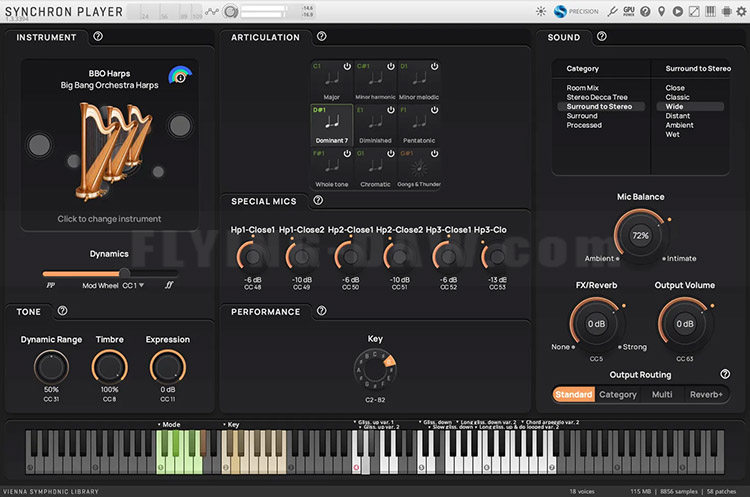Select Multi output routing

click(662, 395)
